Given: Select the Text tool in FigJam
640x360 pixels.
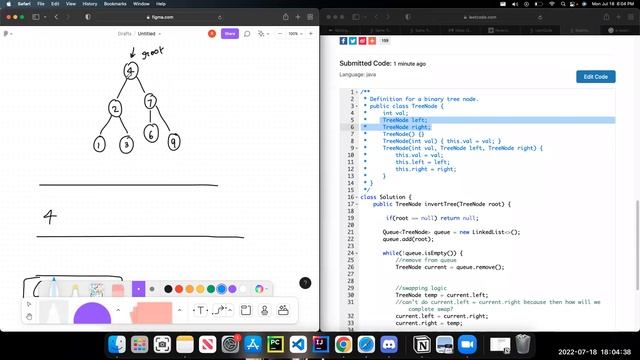Looking at the screenshot, I should (200, 311).
